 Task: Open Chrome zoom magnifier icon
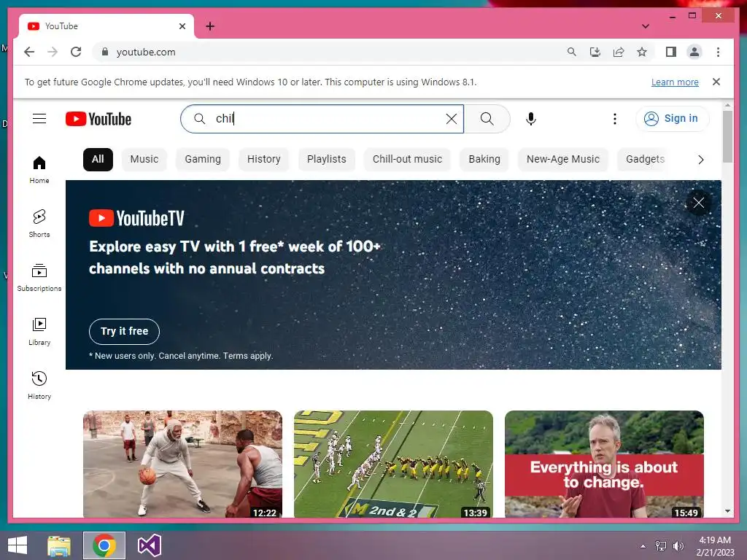coord(572,52)
